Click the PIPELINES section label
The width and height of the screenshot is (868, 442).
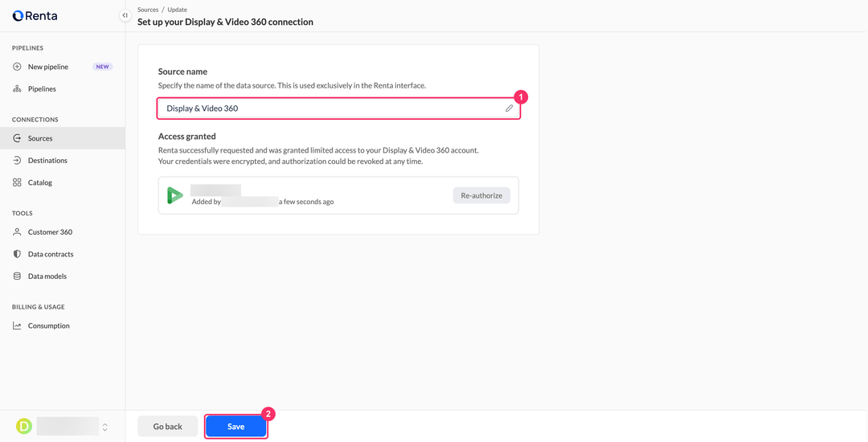[x=27, y=48]
